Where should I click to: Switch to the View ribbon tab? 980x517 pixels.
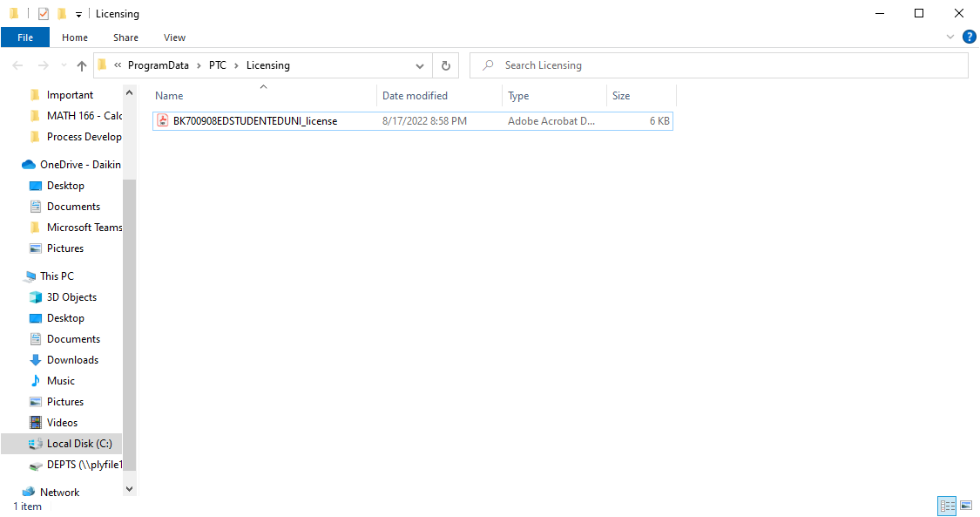pos(174,37)
